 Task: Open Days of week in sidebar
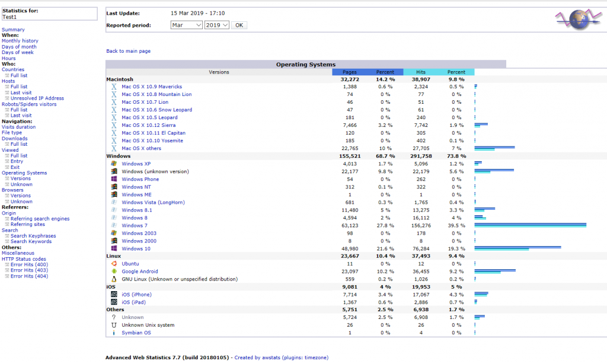coord(17,52)
